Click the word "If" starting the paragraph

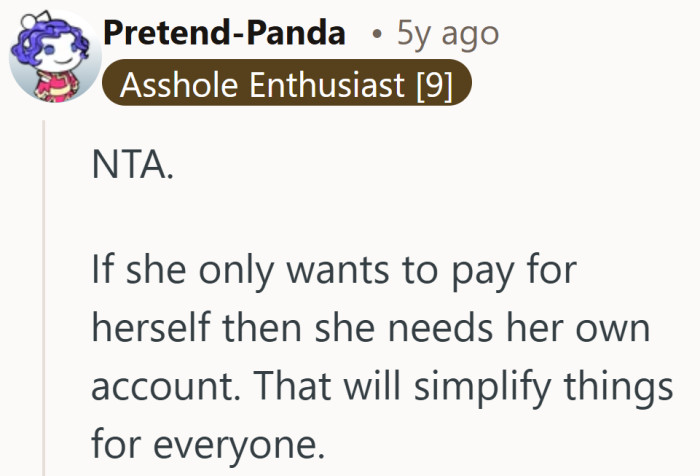(x=101, y=272)
